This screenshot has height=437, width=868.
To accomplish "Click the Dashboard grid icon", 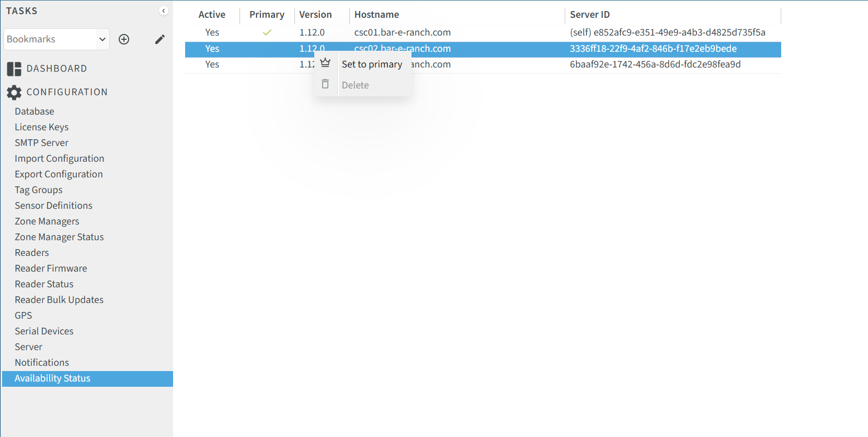I will click(x=14, y=69).
